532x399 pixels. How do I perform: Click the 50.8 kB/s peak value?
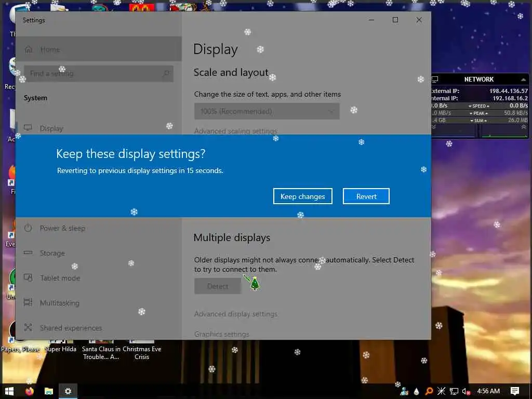click(x=516, y=113)
